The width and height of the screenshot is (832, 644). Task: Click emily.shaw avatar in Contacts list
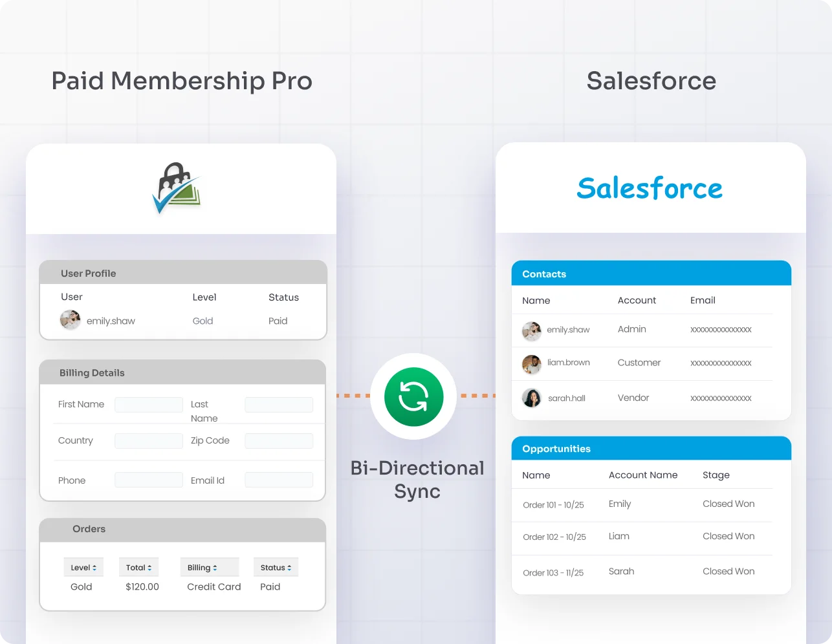(532, 331)
